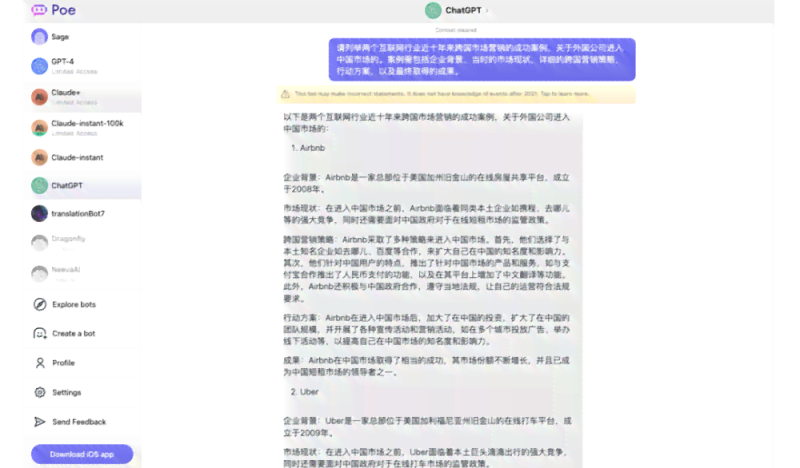Image resolution: width=800 pixels, height=468 pixels.
Task: Click the 'Context cleared' label
Action: pos(456,30)
